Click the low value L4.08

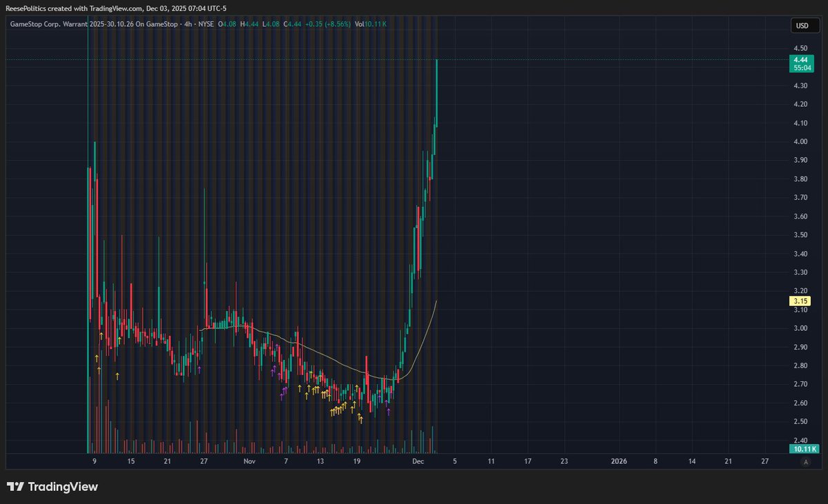pos(270,24)
